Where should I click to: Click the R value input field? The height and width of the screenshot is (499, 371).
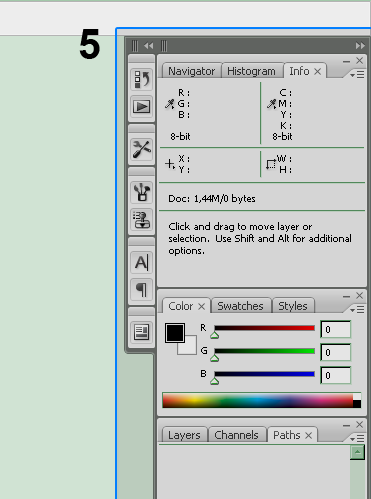pyautogui.click(x=336, y=329)
